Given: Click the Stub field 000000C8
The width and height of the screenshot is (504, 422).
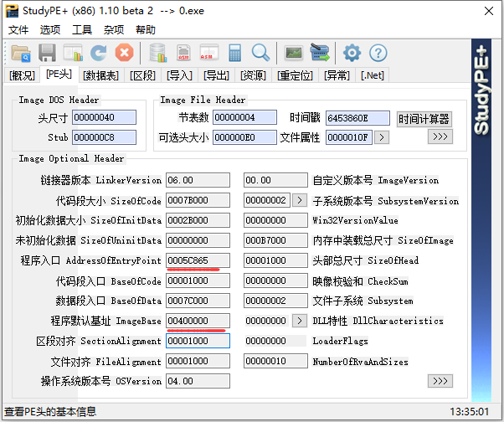Looking at the screenshot, I should (x=104, y=137).
